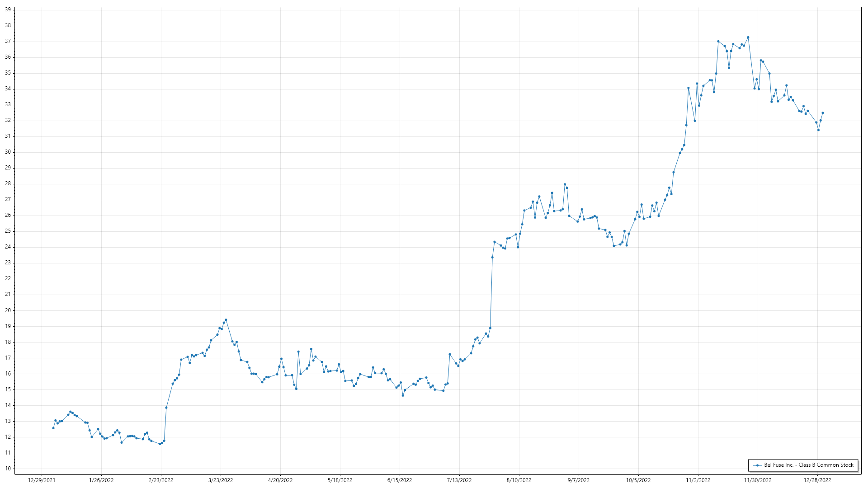Click the 18 label on the y-axis
This screenshot has height=488, width=868.
click(8, 342)
